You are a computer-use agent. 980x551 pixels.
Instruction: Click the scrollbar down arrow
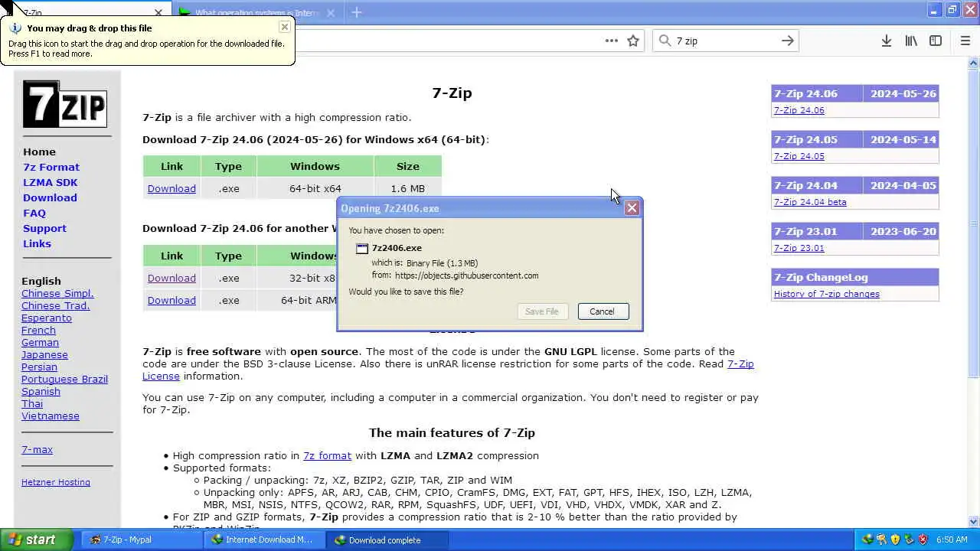(x=973, y=522)
